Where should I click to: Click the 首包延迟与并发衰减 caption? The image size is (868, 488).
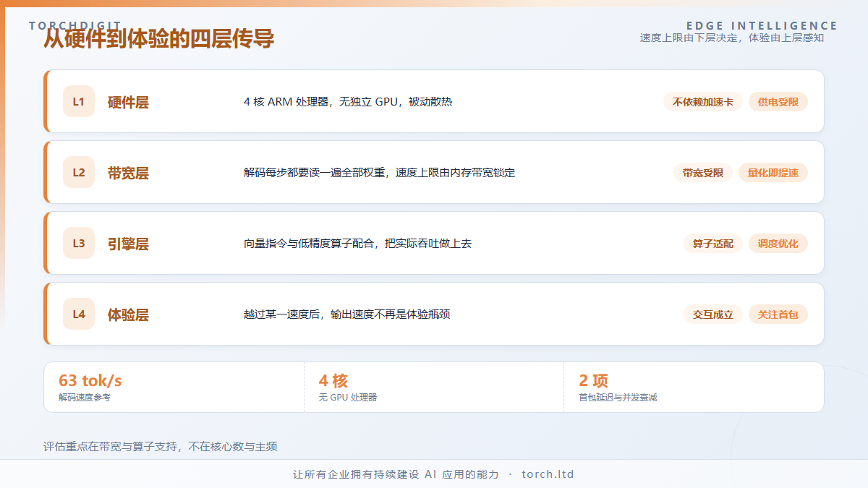tap(618, 398)
